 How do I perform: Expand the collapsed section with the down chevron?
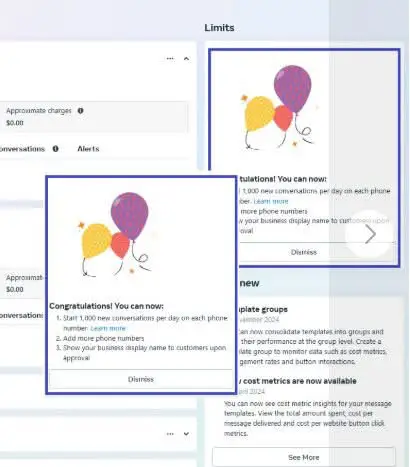point(186,434)
